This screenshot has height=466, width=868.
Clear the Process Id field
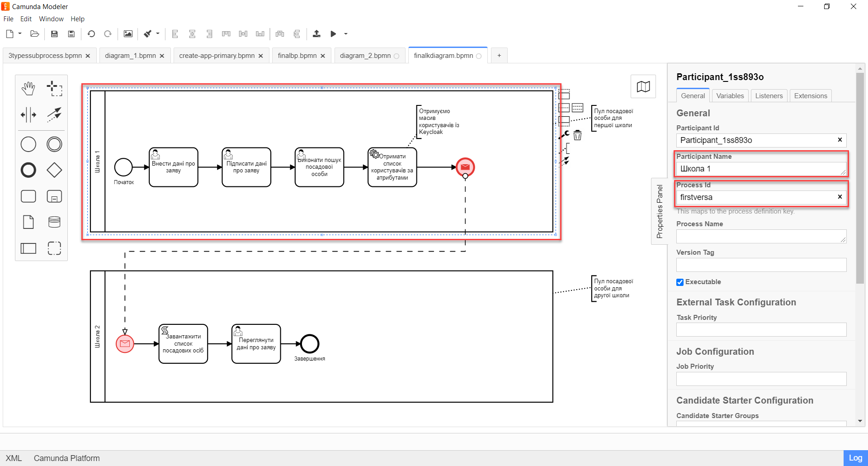[x=840, y=197]
